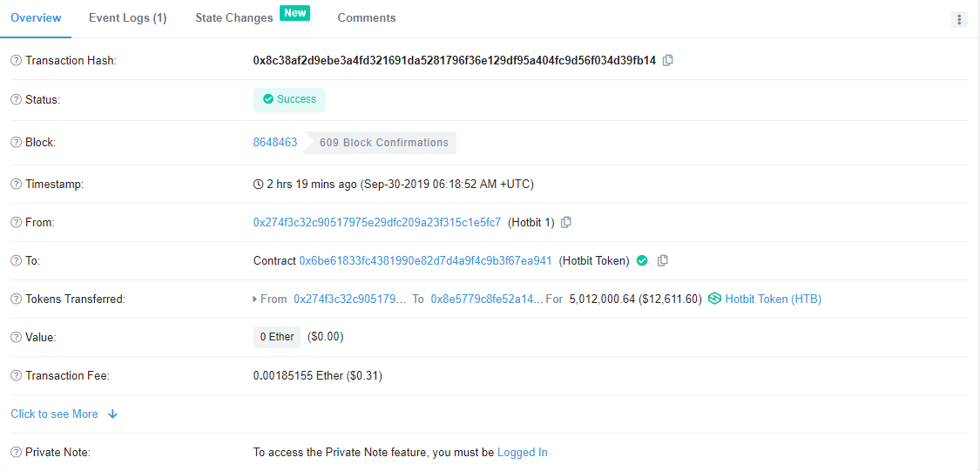The height and width of the screenshot is (471, 980).
Task: Copy the Hotbit Token contract address
Action: [663, 260]
